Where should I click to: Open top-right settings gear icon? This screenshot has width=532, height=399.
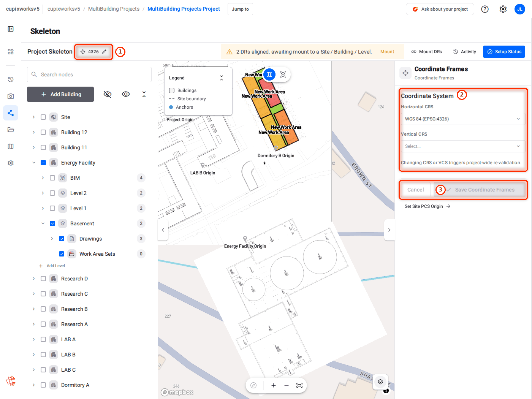tap(503, 9)
